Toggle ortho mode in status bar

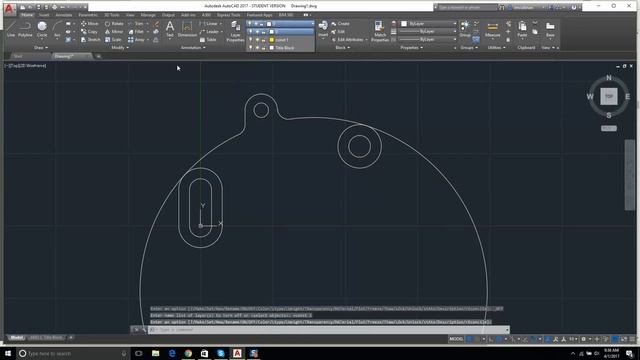coord(491,339)
